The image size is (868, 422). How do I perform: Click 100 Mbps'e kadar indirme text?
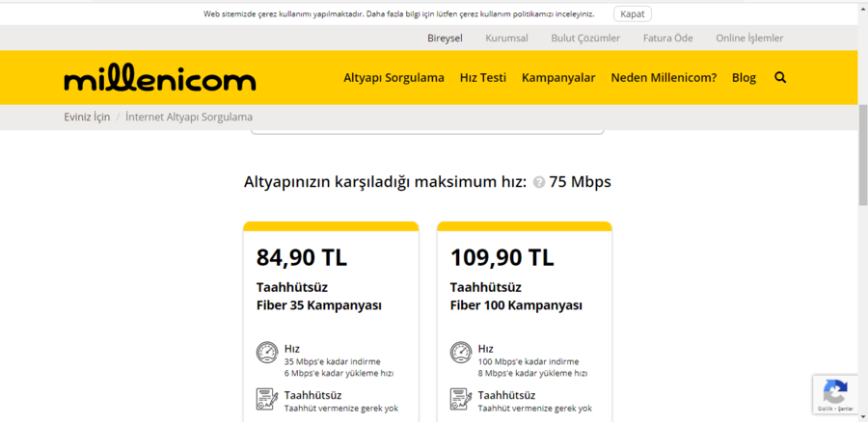[x=529, y=361]
